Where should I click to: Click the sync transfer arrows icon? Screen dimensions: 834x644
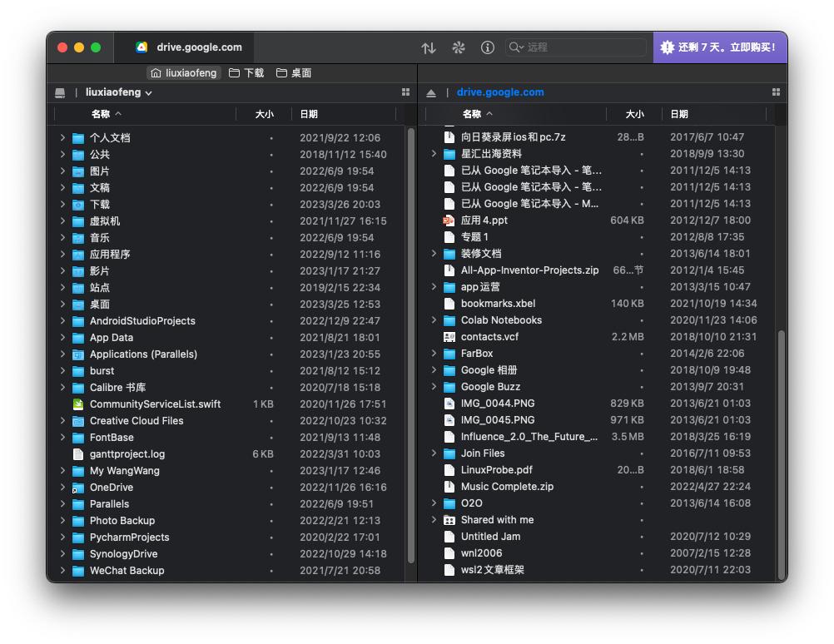[x=428, y=48]
